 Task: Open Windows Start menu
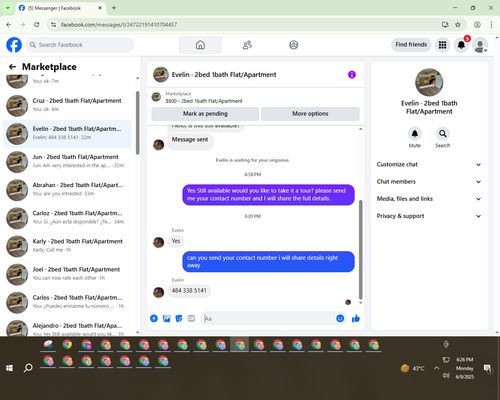click(x=9, y=368)
